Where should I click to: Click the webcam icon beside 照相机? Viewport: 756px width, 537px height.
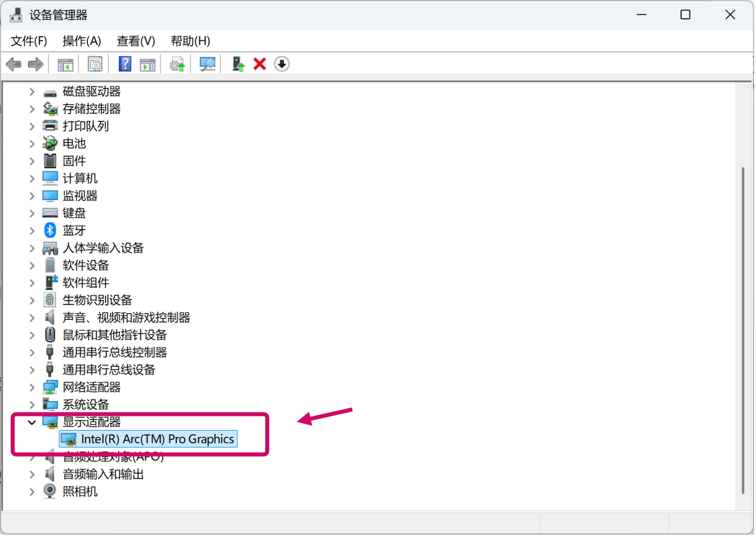pos(50,492)
